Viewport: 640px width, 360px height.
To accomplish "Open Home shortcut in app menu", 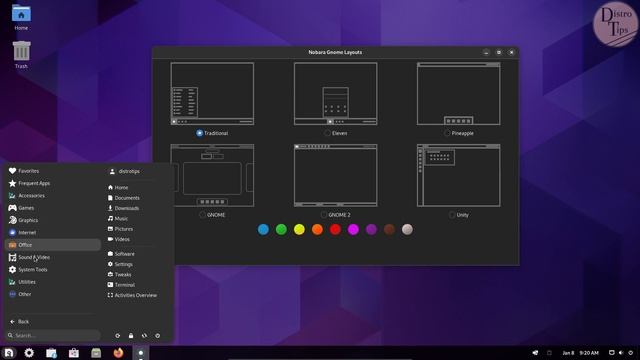I will (x=118, y=187).
